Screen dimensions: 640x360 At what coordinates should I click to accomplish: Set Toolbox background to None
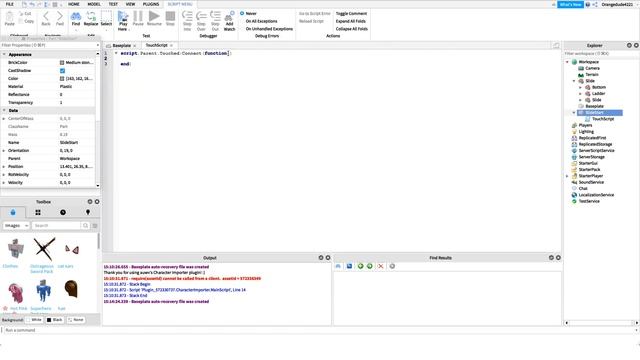click(x=76, y=320)
